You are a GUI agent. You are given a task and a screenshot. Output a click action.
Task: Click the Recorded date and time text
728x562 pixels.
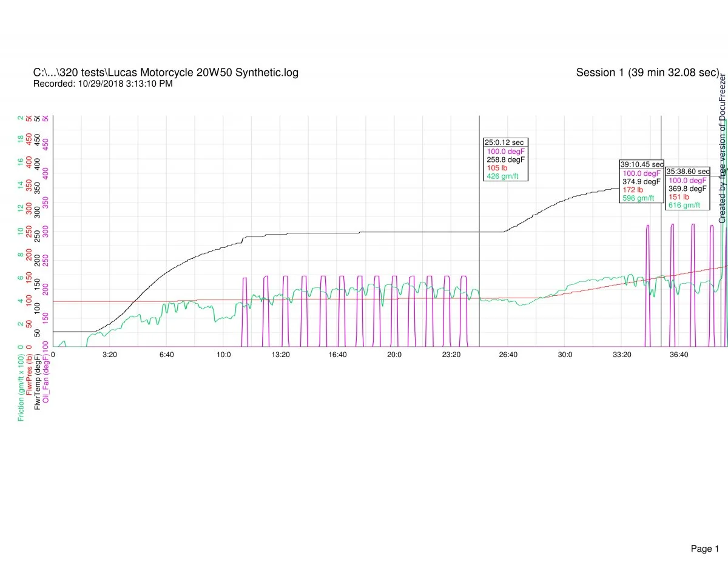(103, 84)
